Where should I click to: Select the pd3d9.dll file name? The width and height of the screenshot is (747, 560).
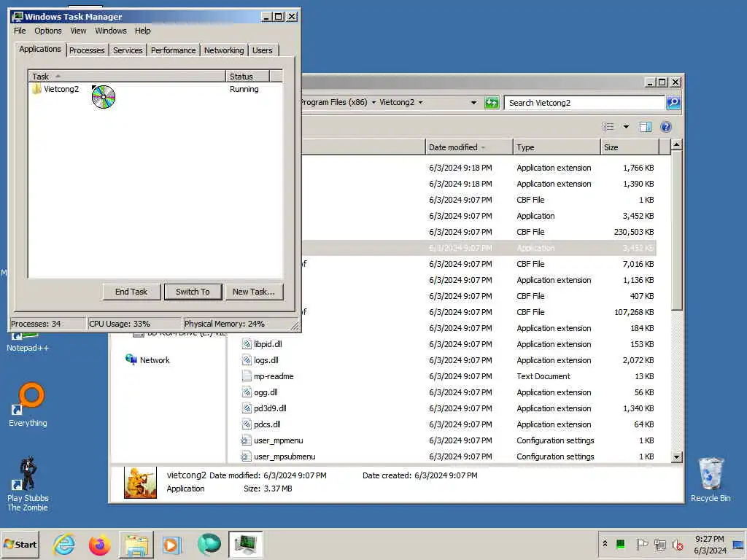(270, 408)
